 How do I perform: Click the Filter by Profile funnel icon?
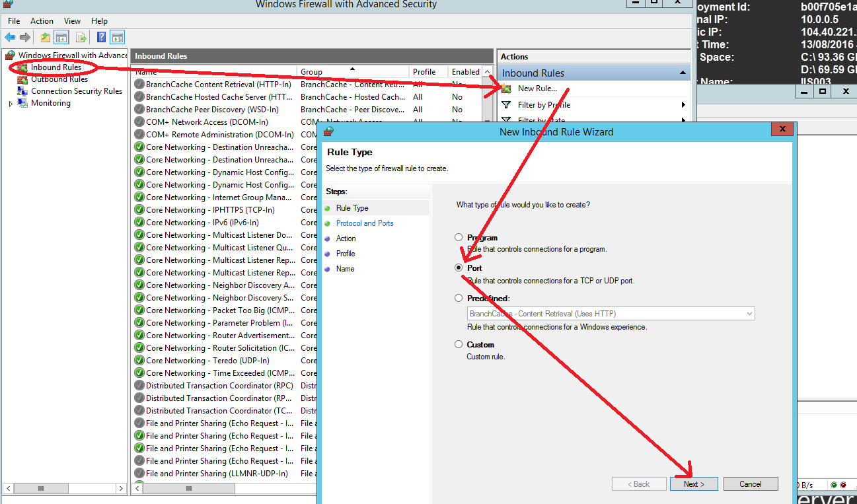pyautogui.click(x=507, y=105)
